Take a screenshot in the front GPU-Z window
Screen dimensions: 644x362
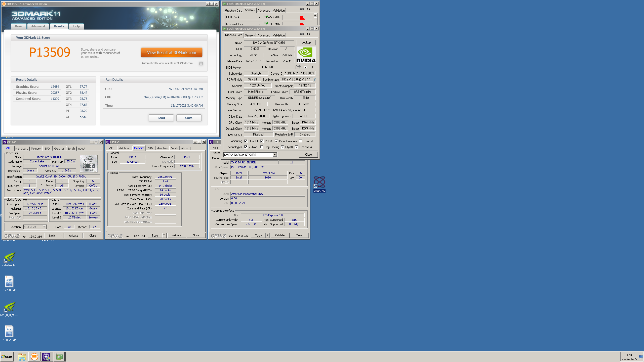pos(302,34)
